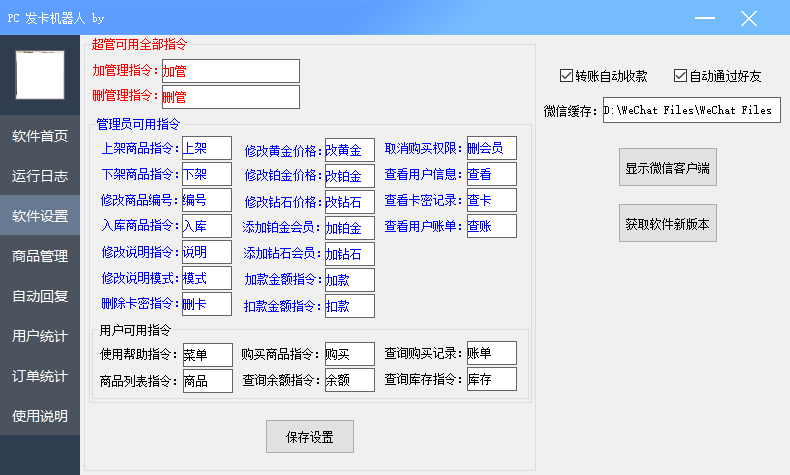Image resolution: width=790 pixels, height=475 pixels.
Task: Go to 商品管理 in the sidebar
Action: tap(40, 256)
